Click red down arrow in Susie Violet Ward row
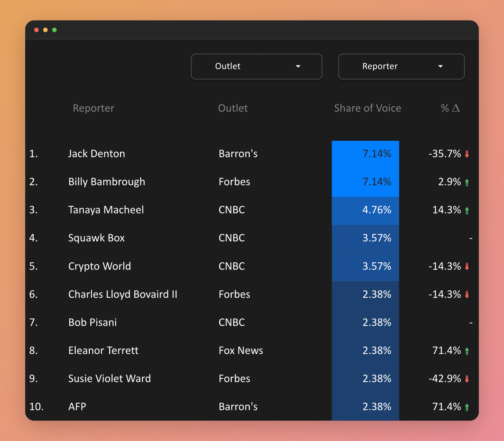The width and height of the screenshot is (504, 441). point(467,379)
